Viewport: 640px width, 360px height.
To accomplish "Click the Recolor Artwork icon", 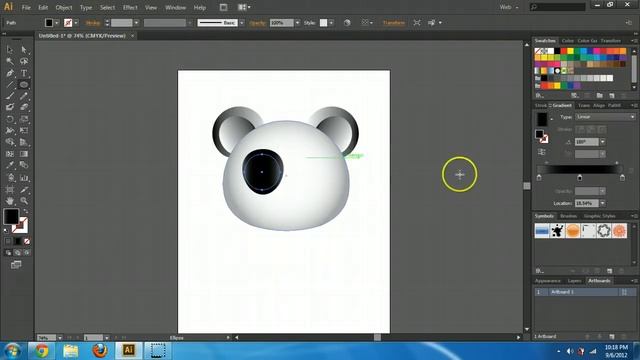I will point(347,23).
